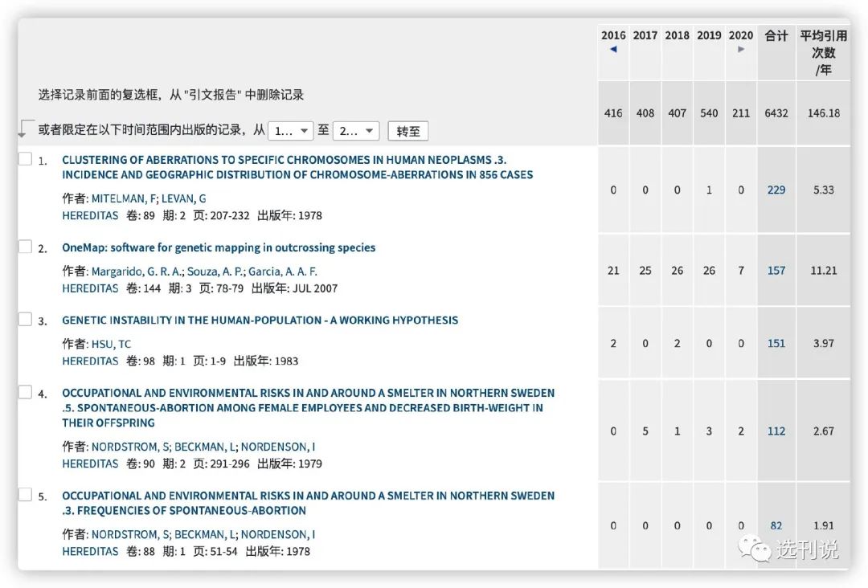868x588 pixels.
Task: Click the overall average value 146.18
Action: (823, 112)
